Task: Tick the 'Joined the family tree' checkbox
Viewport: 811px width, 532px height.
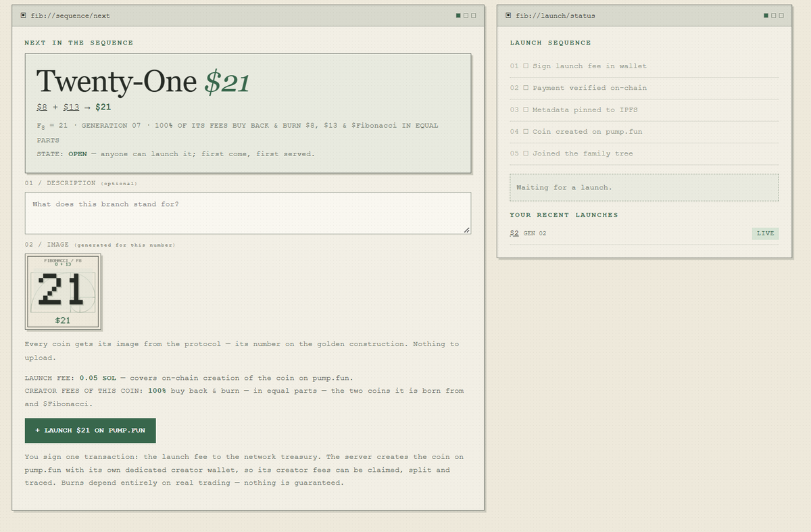Action: 526,153
